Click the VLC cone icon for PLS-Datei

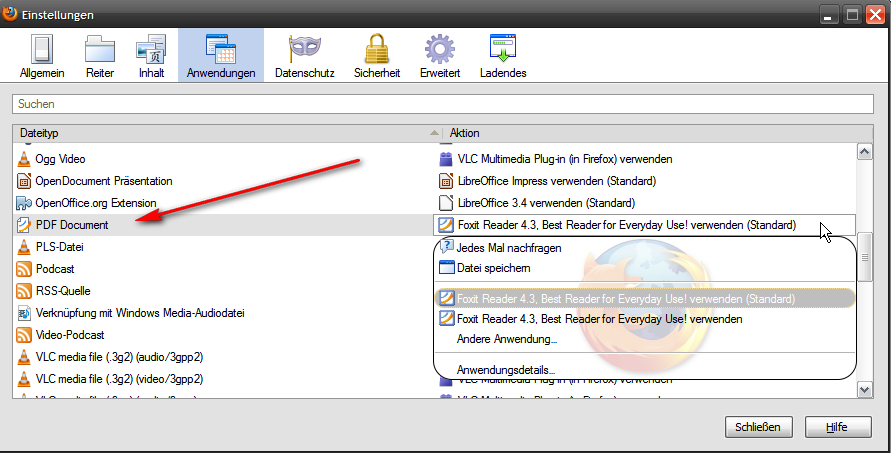(x=24, y=247)
